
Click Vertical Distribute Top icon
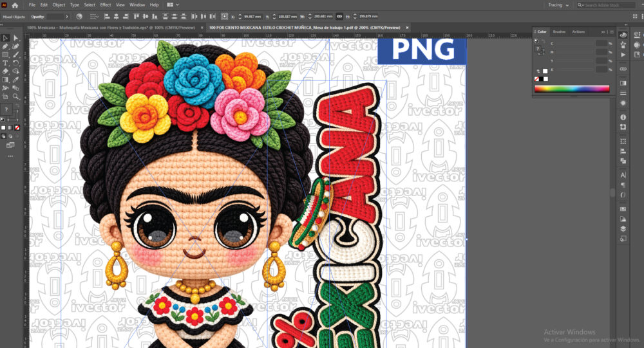click(x=165, y=17)
